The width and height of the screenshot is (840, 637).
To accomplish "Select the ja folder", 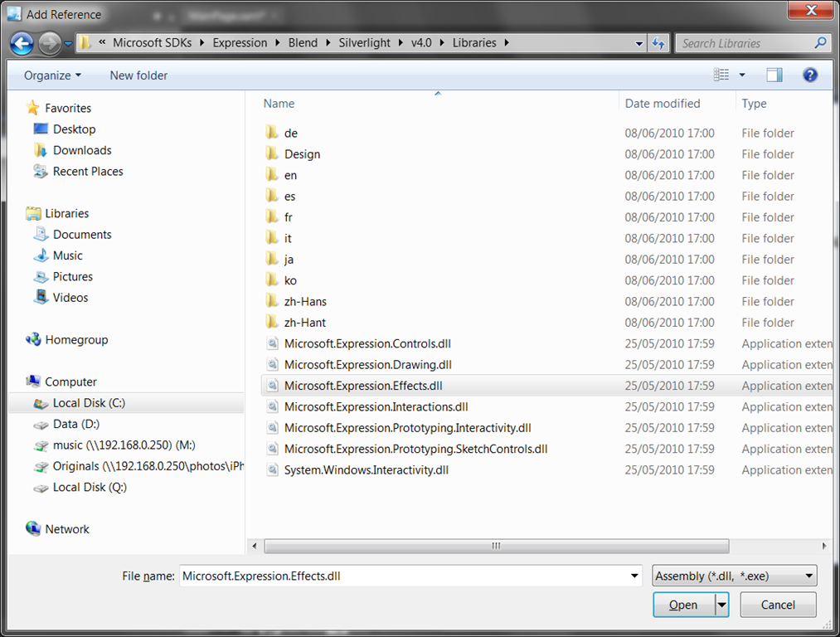I will tap(289, 260).
